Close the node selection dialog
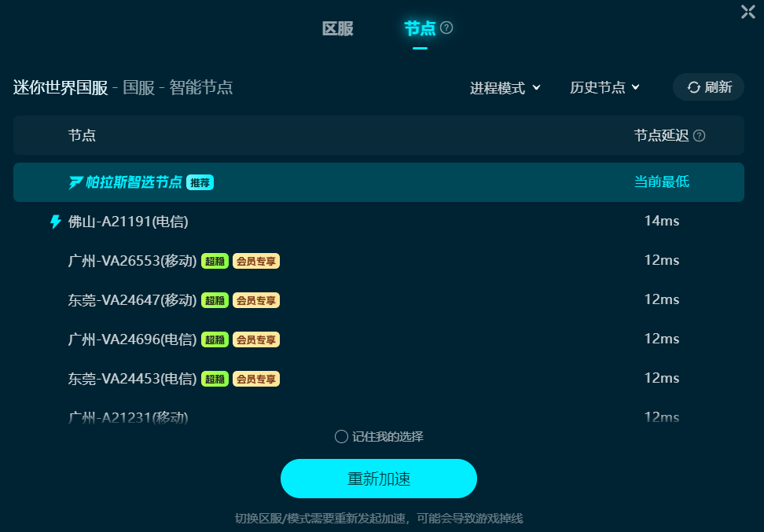Viewport: 764px width, 532px height. [x=748, y=12]
